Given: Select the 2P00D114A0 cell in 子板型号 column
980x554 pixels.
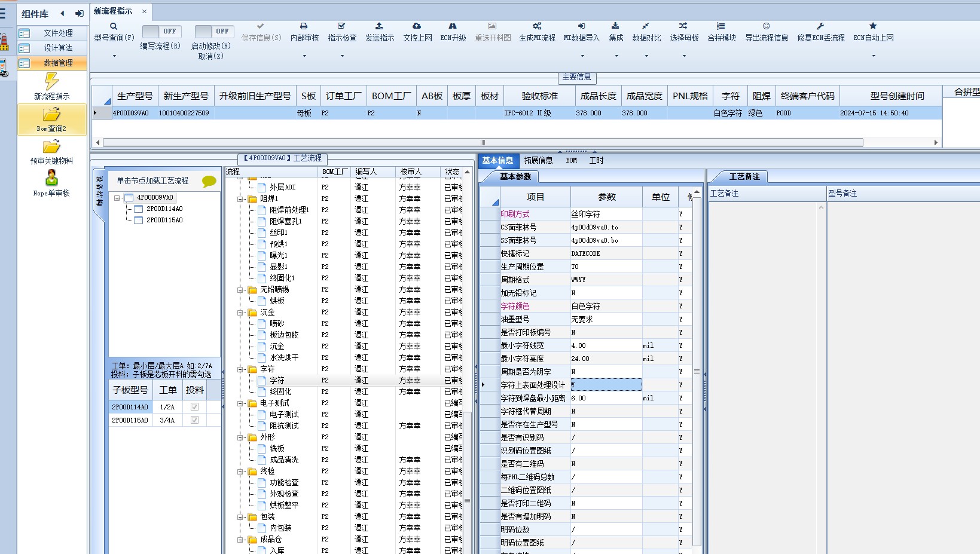Looking at the screenshot, I should click(130, 407).
